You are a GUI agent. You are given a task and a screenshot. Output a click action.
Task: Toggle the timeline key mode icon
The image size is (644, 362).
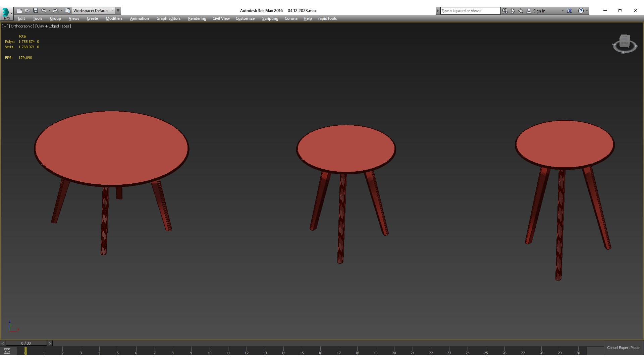(x=7, y=351)
